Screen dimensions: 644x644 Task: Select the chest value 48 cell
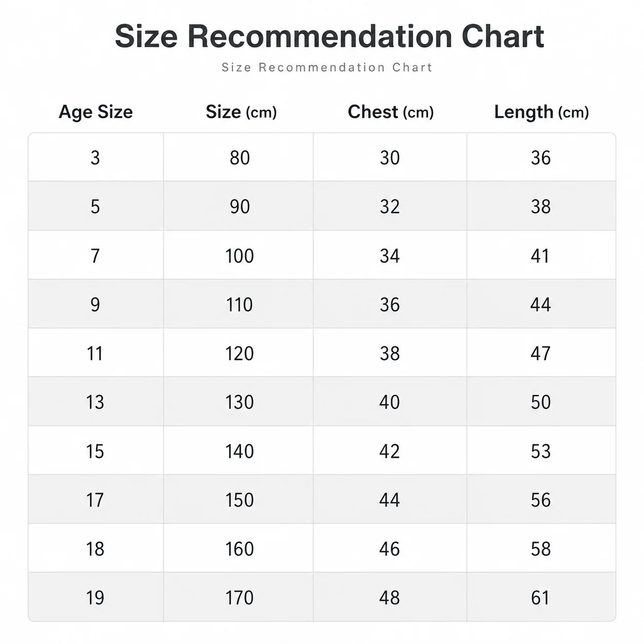tap(390, 597)
